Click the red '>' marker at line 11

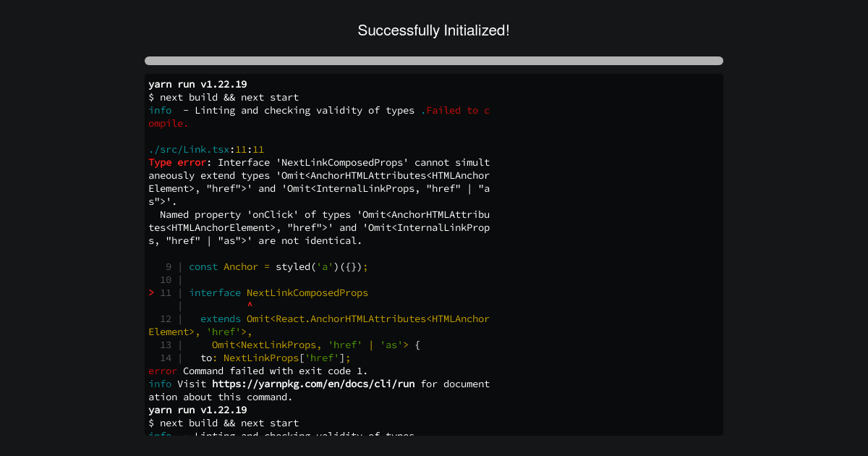150,292
